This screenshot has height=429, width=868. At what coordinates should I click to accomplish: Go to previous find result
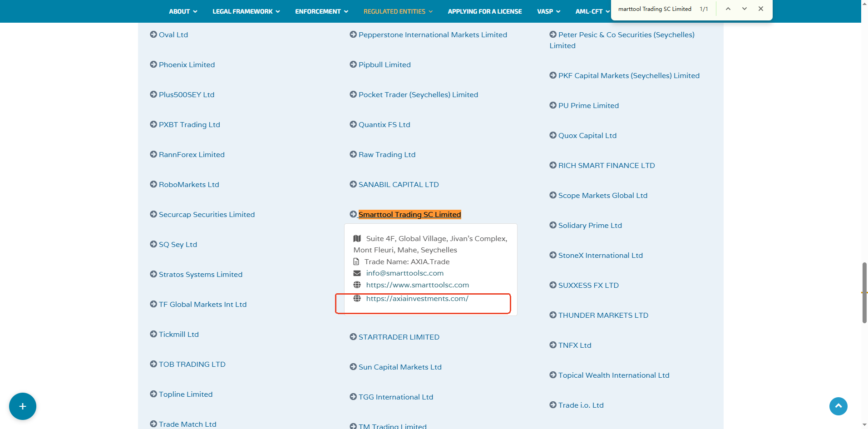point(728,9)
